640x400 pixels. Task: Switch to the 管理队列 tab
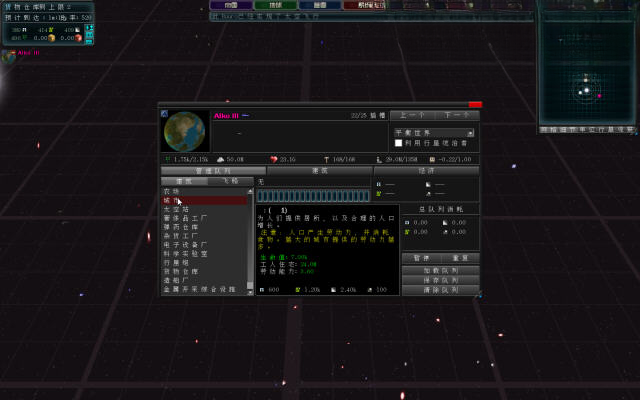point(213,171)
